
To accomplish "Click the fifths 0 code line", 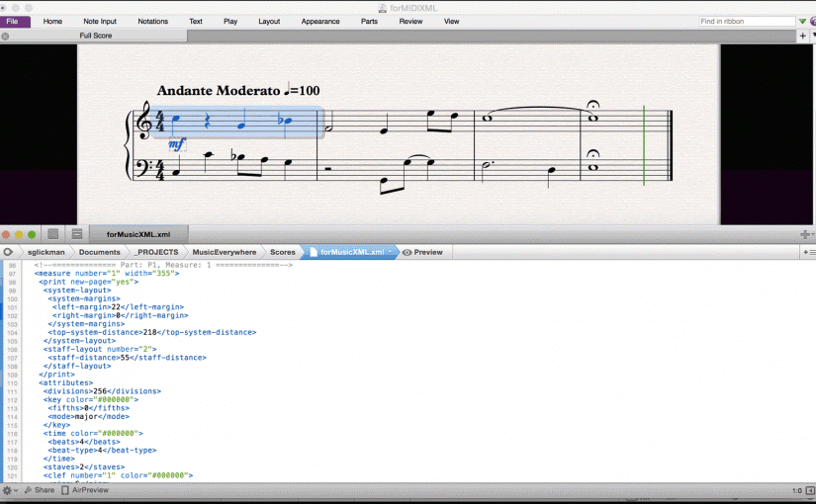I will [x=88, y=408].
